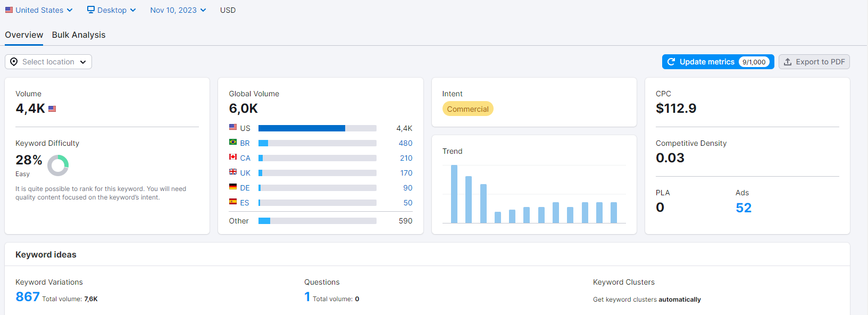Click the Keyword Difficulty 28% value

click(29, 160)
